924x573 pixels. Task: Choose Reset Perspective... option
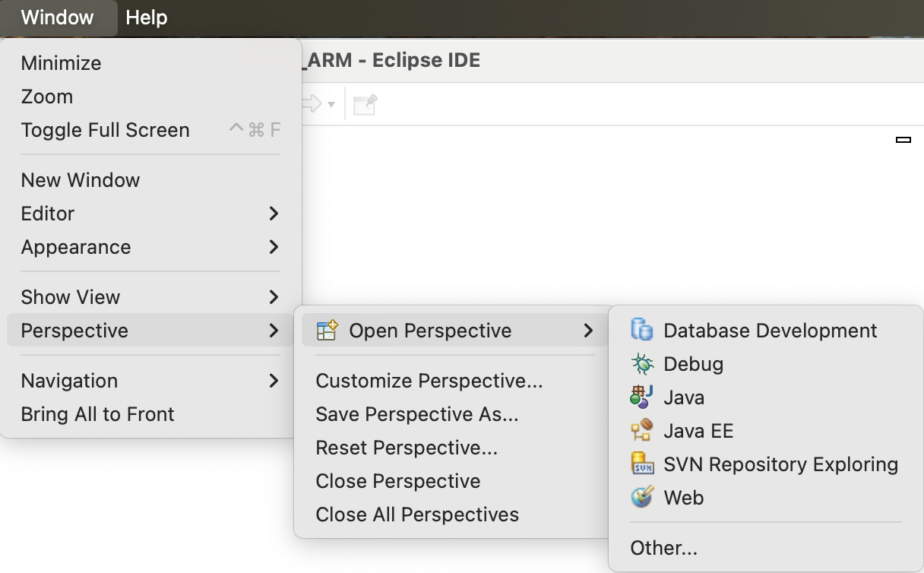point(407,448)
